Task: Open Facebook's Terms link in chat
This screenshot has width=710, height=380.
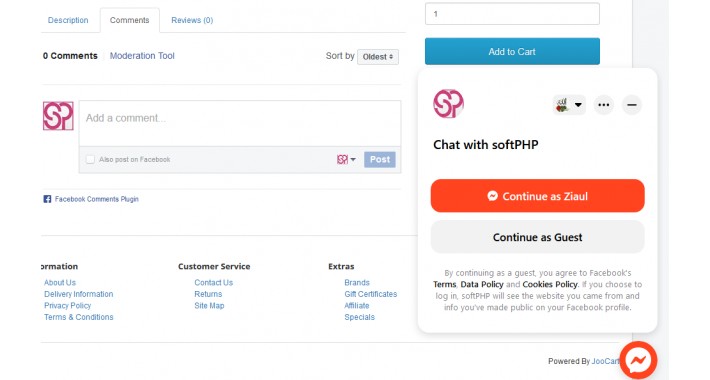Action: [444, 284]
